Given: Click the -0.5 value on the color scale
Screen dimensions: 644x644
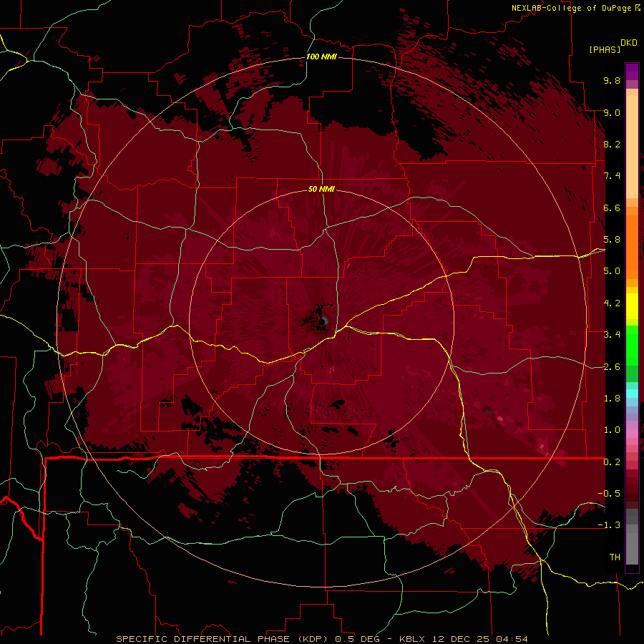Looking at the screenshot, I should coord(609,494).
